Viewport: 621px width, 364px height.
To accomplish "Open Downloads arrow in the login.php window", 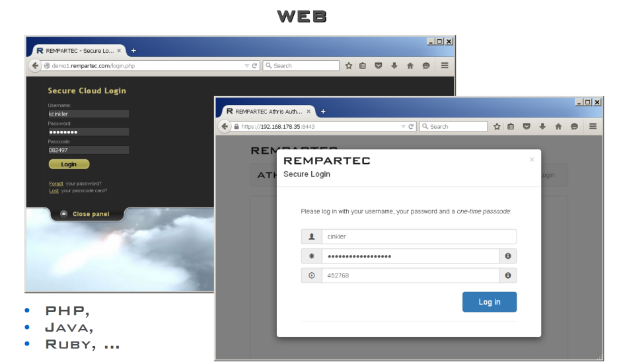I will click(x=394, y=66).
